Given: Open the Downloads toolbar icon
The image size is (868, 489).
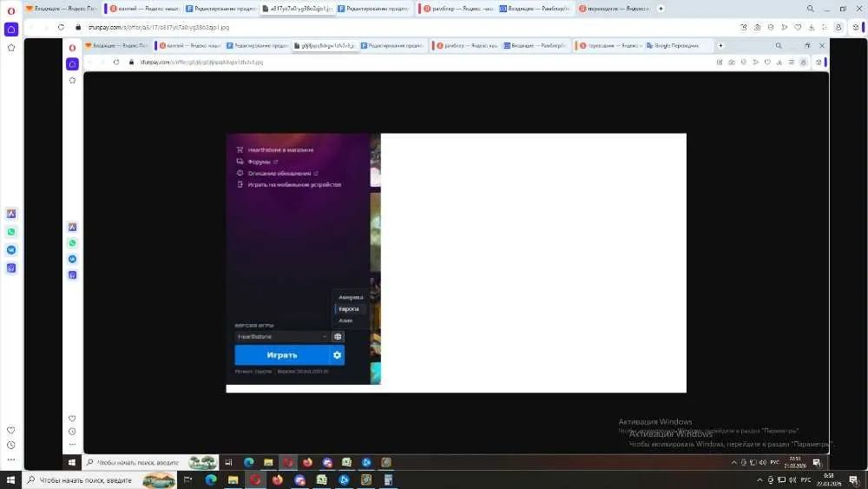Looking at the screenshot, I should (x=812, y=27).
